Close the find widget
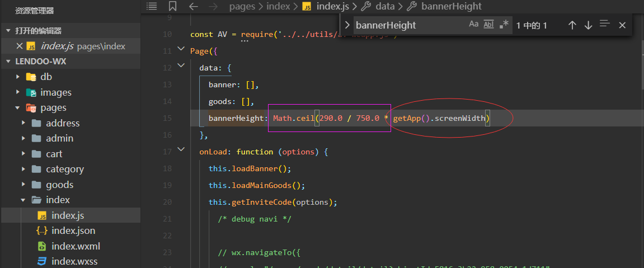Screen dimensions: 644x268 tap(622, 25)
